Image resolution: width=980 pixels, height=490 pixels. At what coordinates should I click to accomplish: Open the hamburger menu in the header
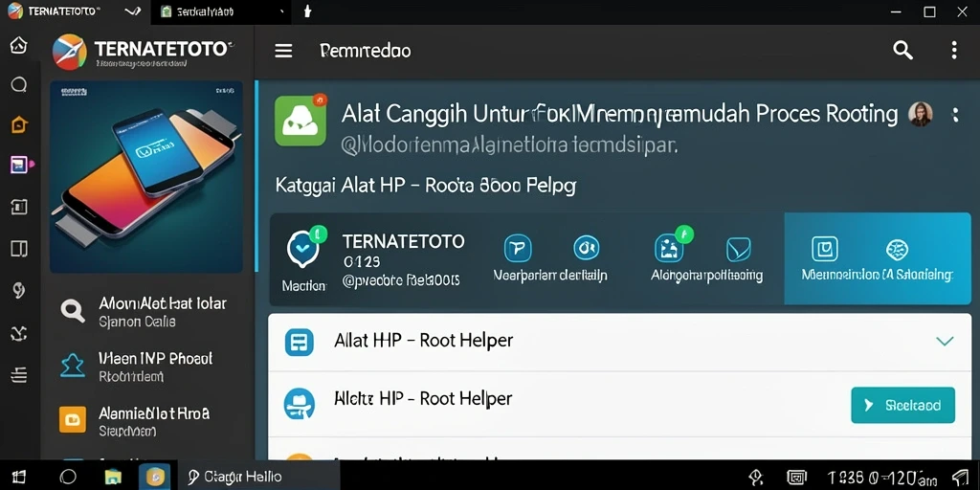pyautogui.click(x=283, y=51)
